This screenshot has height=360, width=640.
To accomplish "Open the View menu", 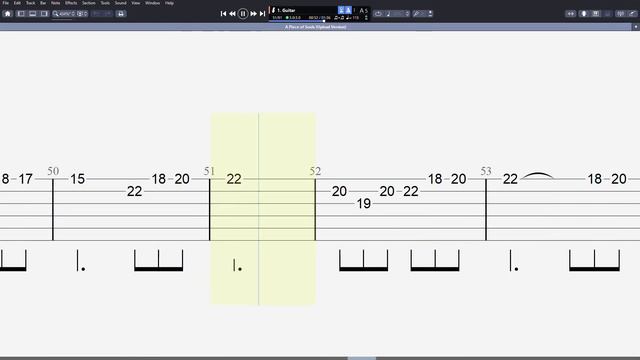I will point(136,3).
